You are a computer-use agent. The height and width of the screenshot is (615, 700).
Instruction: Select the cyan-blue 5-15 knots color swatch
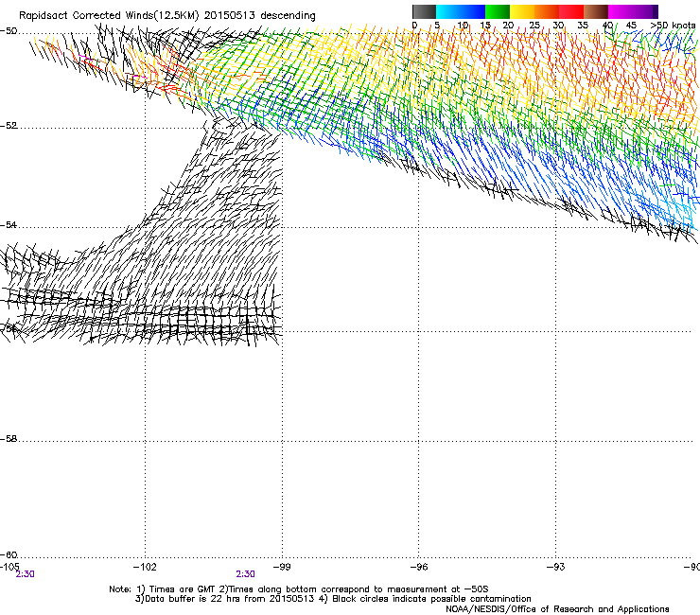(461, 11)
